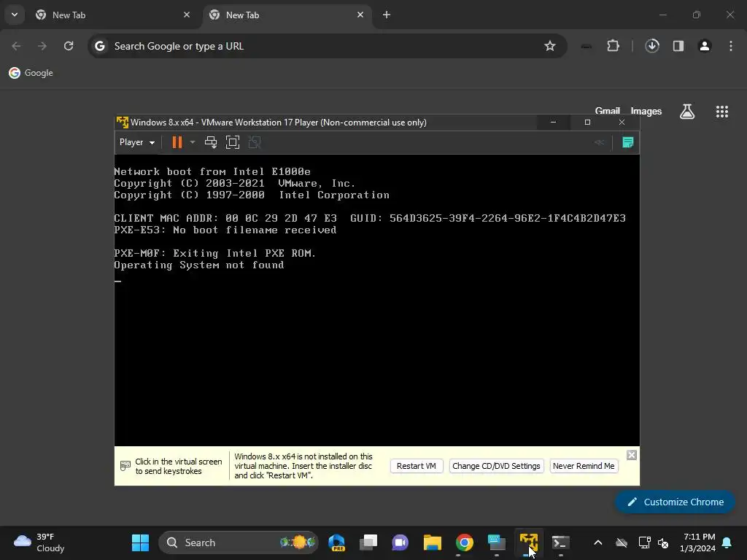The width and height of the screenshot is (747, 560).
Task: Click Never Remind Me button
Action: (x=584, y=466)
